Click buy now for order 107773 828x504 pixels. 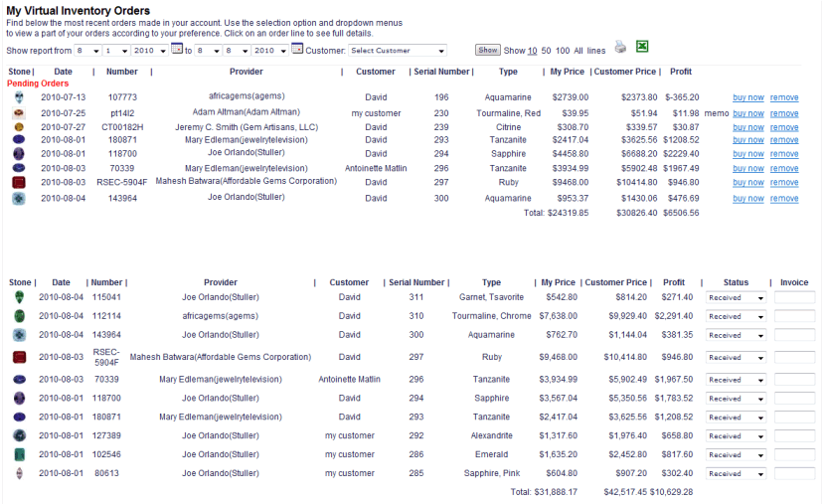click(747, 97)
